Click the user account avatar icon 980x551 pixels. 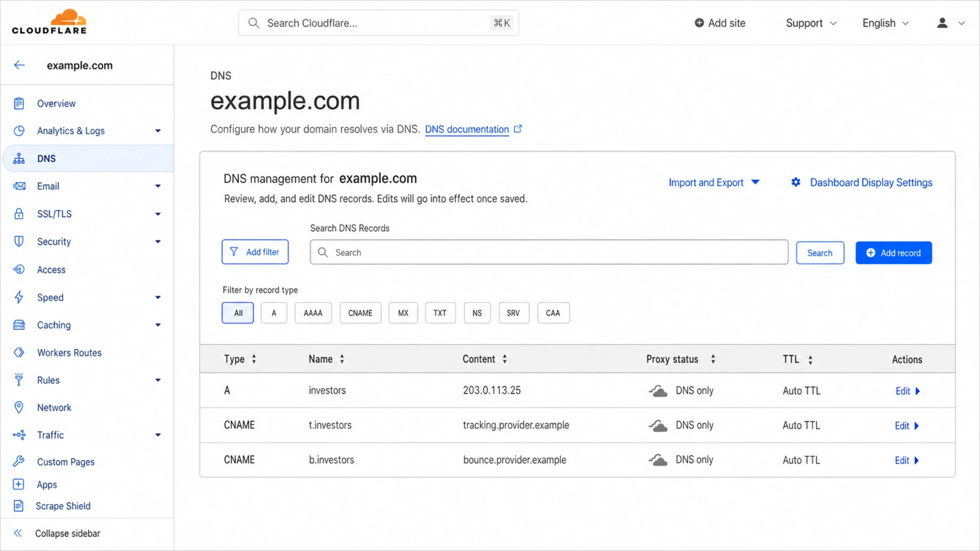(942, 23)
